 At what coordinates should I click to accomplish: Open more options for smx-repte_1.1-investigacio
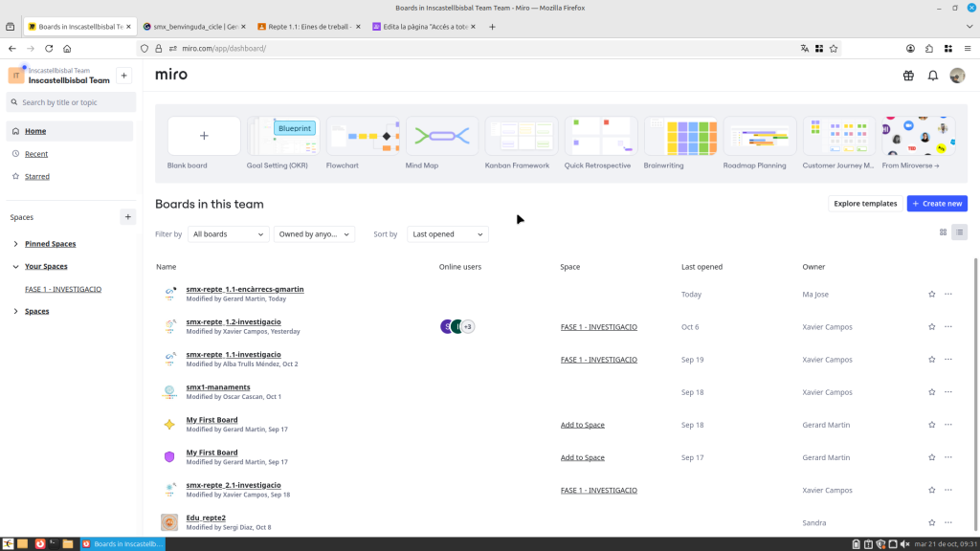pyautogui.click(x=948, y=360)
